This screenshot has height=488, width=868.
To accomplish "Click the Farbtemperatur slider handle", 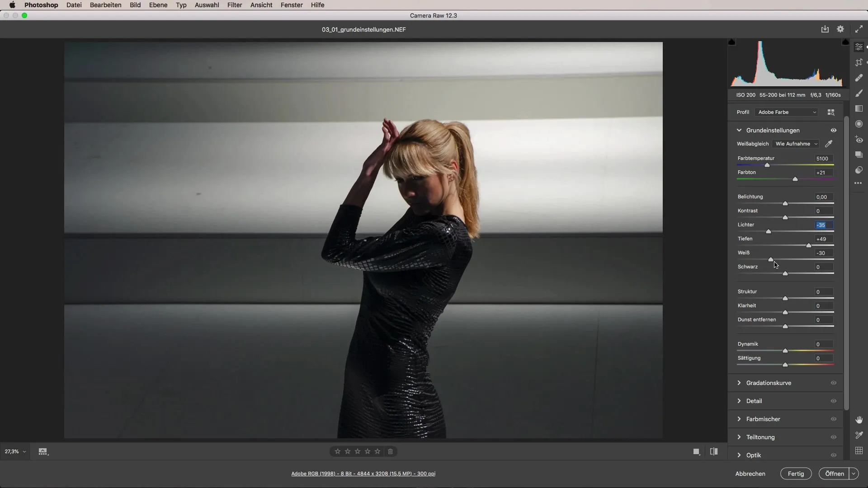I will [767, 165].
